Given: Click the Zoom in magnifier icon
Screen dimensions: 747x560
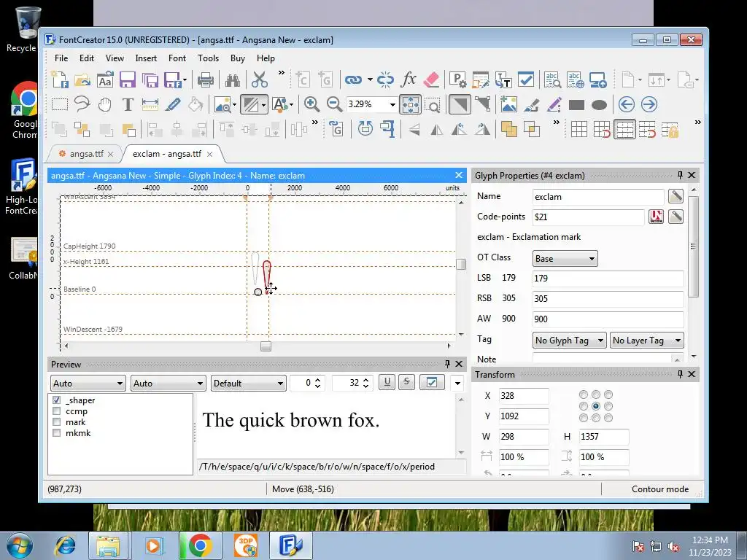Looking at the screenshot, I should pos(311,104).
